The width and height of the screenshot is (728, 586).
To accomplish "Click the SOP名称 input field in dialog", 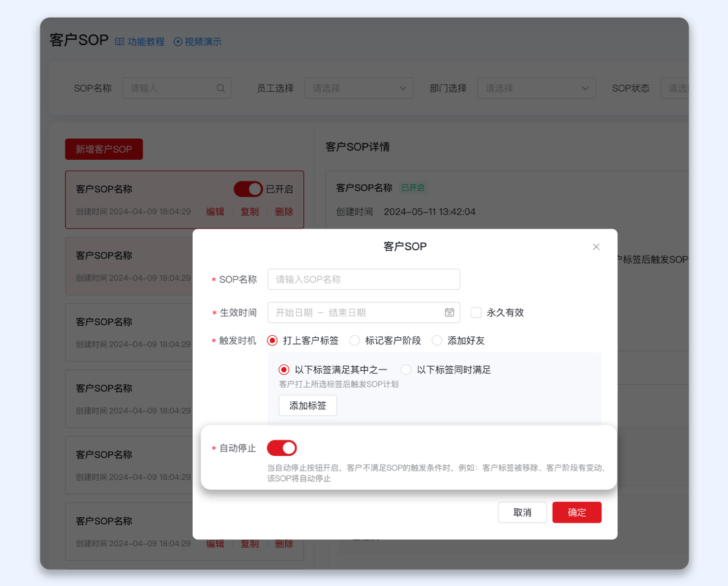I will coord(364,279).
